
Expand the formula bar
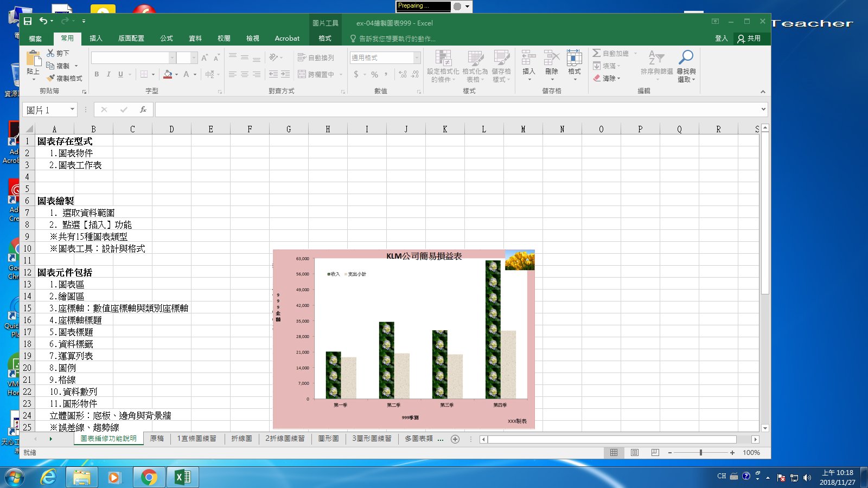pyautogui.click(x=763, y=110)
